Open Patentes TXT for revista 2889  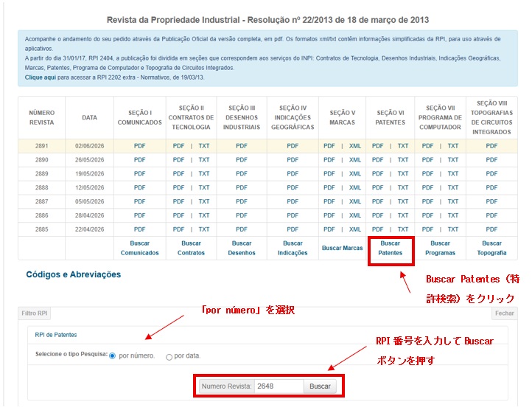pyautogui.click(x=403, y=174)
